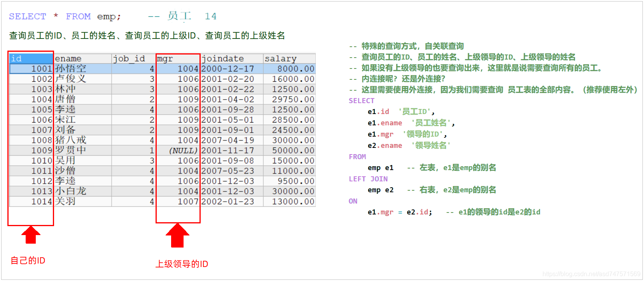Click joindate cell 2001-04-02
The image size is (644, 281).
click(x=231, y=99)
